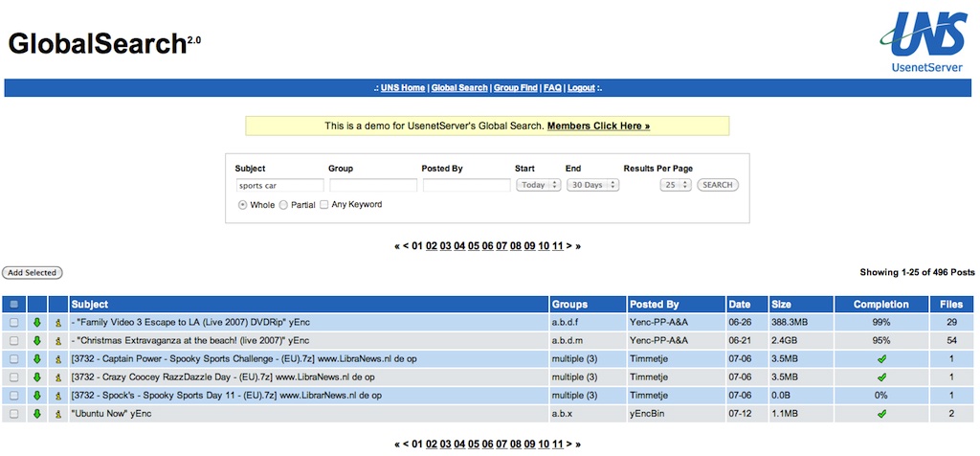Click the Add Selected button
This screenshot has width=980, height=456.
point(33,273)
